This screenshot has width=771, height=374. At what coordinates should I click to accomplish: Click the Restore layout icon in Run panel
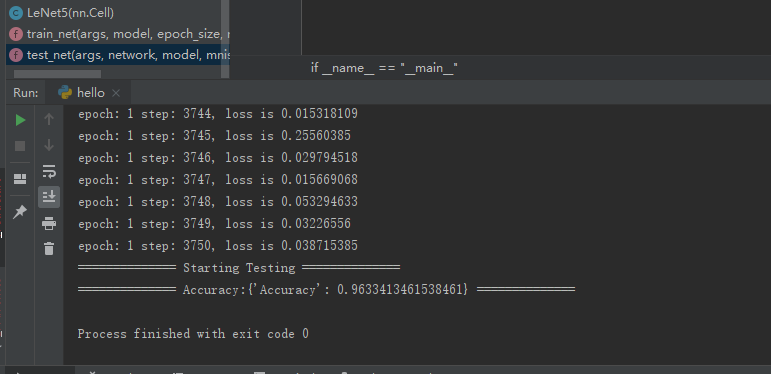(x=20, y=179)
